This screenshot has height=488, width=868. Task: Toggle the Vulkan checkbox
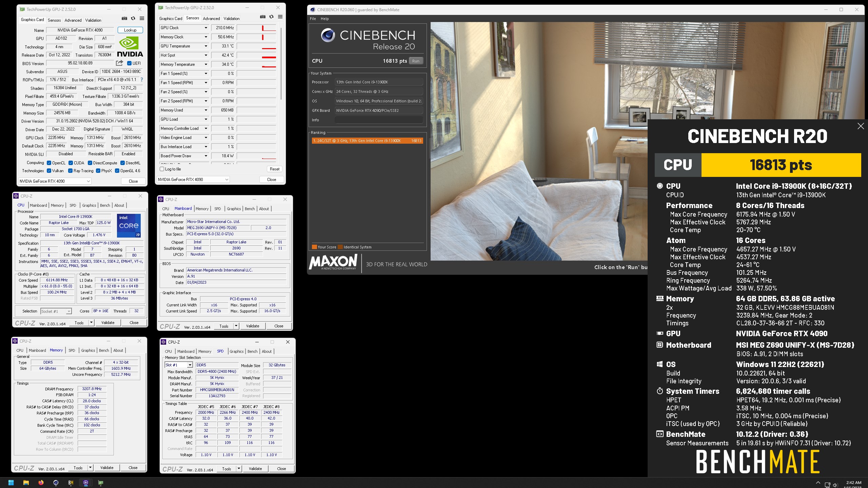pos(49,171)
